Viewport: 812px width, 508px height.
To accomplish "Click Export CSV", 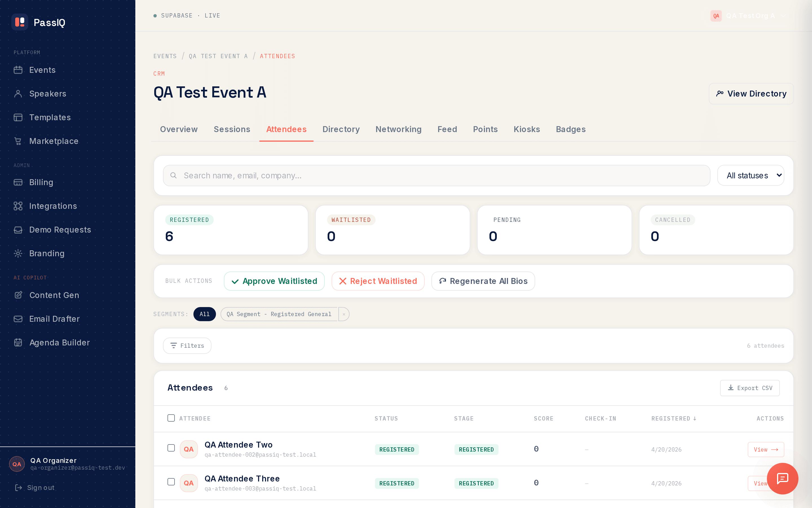I will click(x=750, y=388).
